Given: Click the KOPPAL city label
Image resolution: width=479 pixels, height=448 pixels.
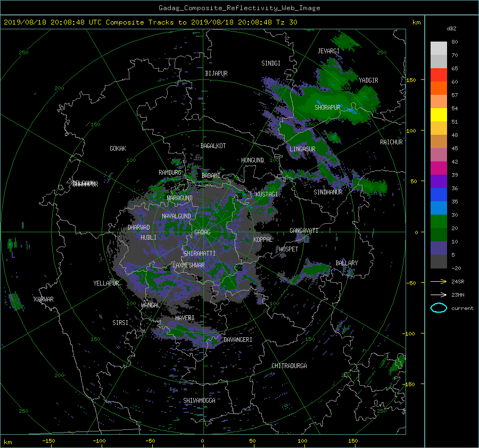Looking at the screenshot, I should (263, 239).
